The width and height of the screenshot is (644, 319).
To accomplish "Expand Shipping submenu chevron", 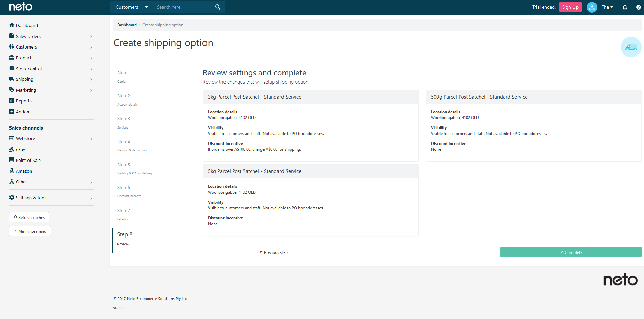I will (91, 79).
